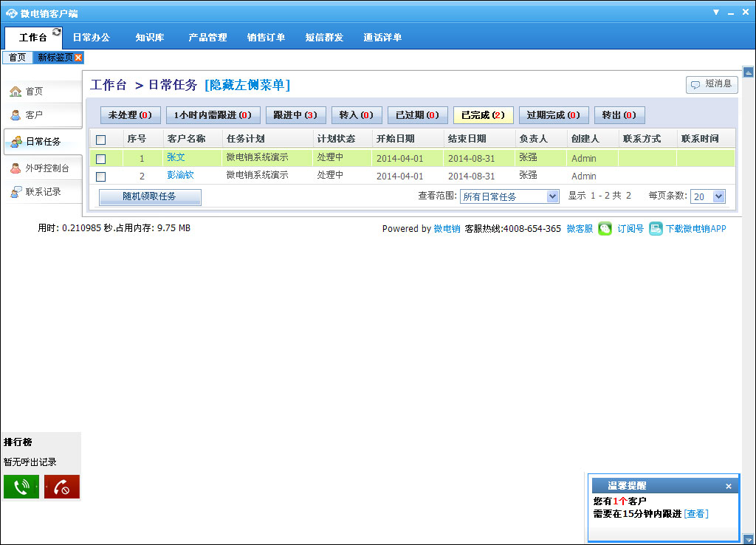Click the red hang-up call button

coord(62,487)
